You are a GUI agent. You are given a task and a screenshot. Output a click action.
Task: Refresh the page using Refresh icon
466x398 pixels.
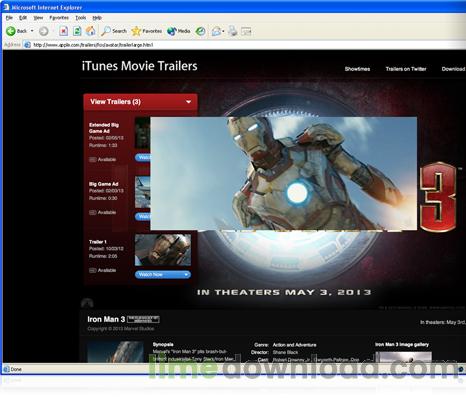pos(77,31)
